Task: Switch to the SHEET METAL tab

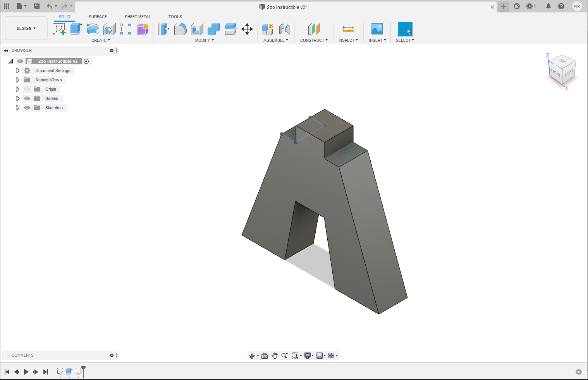Action: pos(138,17)
